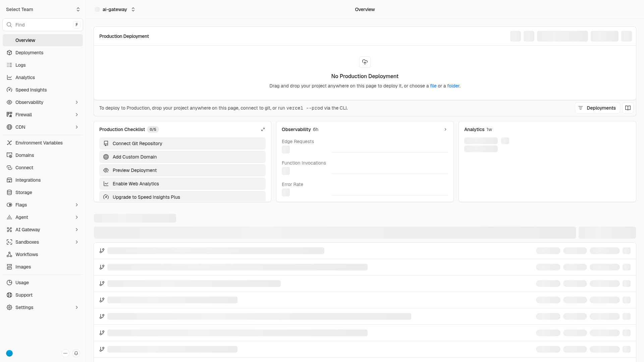This screenshot has height=362, width=644.
Task: Click Preview Deployment checklist item
Action: (x=182, y=170)
